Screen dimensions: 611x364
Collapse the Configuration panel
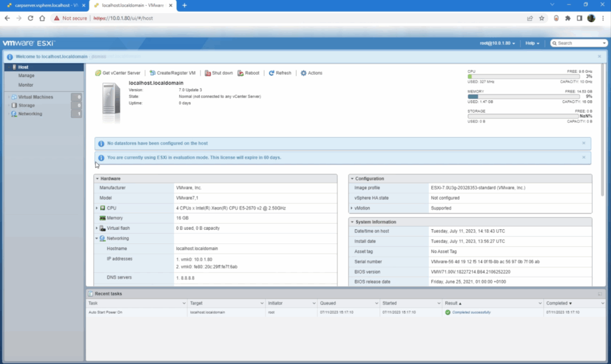click(x=352, y=178)
